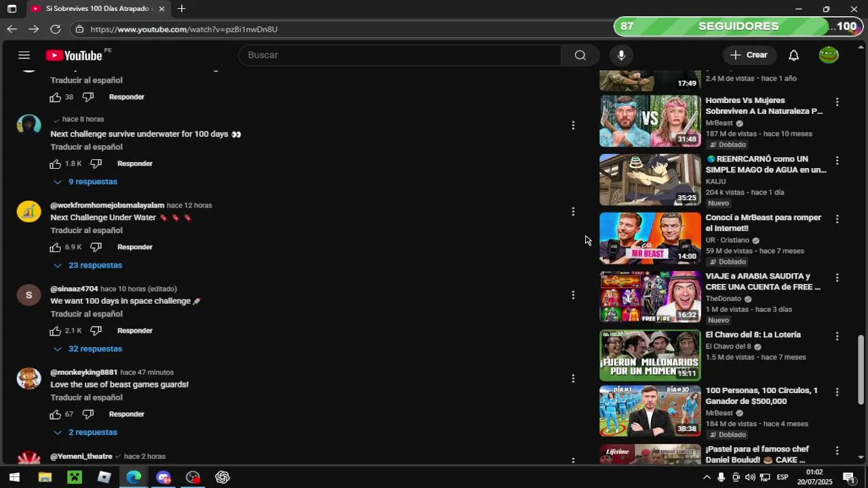Open 'REENRCARNÓ como UN SIMPLE MAGO' thumbnail
The height and width of the screenshot is (488, 868).
tap(650, 180)
